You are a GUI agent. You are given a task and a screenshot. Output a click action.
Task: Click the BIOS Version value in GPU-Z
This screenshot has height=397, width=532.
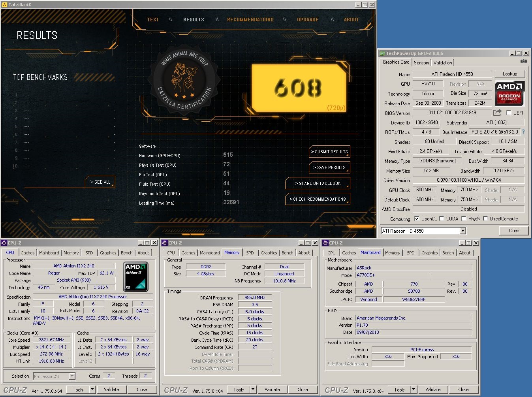coord(452,113)
